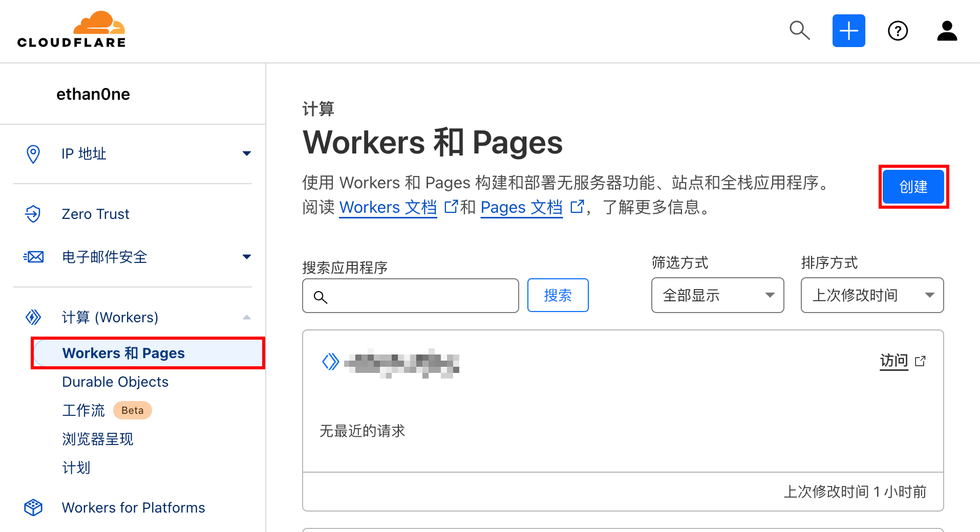
Task: Click the ethanOne account name
Action: (93, 94)
